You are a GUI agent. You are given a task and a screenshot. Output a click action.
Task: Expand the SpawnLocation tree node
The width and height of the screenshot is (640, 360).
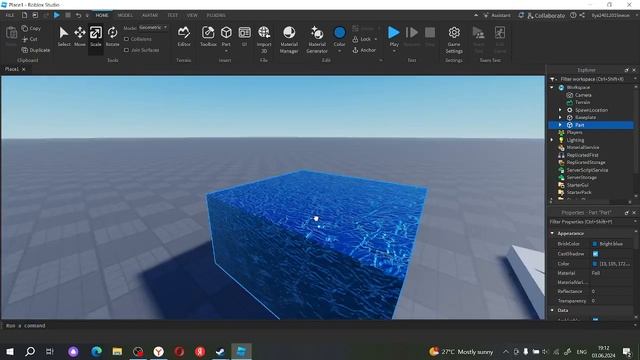(x=560, y=110)
